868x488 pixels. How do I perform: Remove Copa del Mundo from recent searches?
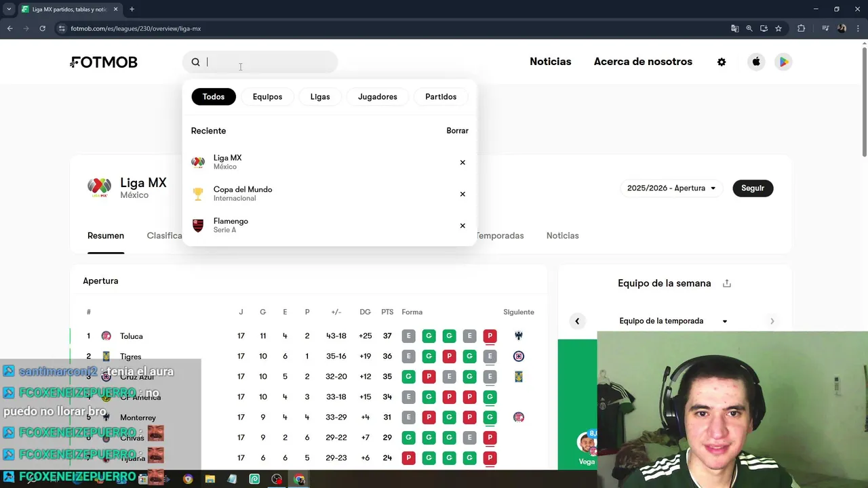click(x=462, y=194)
